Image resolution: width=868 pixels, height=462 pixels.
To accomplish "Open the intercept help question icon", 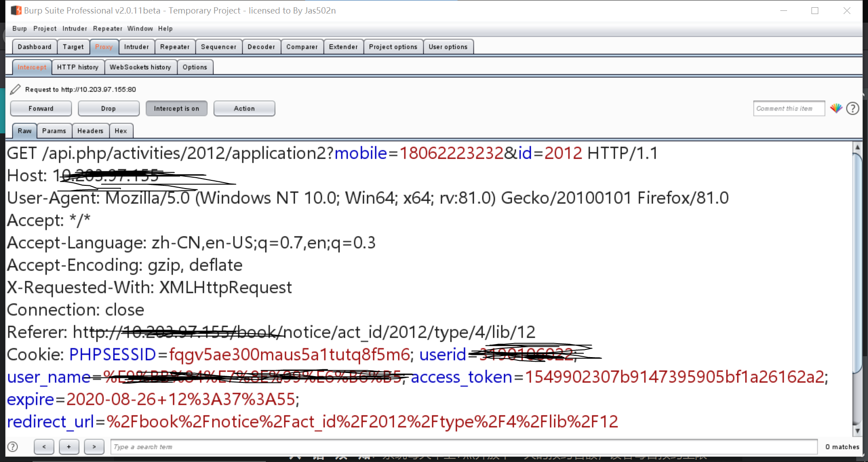I will [853, 108].
